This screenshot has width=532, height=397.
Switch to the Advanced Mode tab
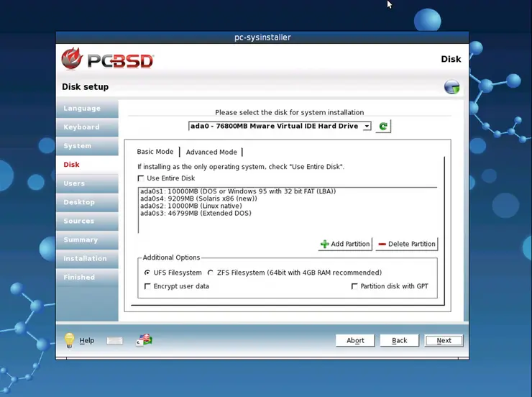click(211, 152)
